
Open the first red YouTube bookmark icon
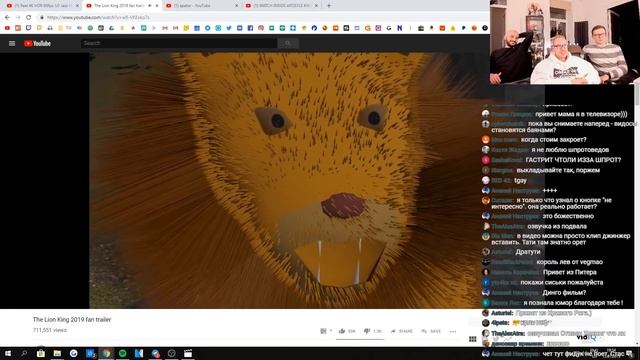click(7, 28)
